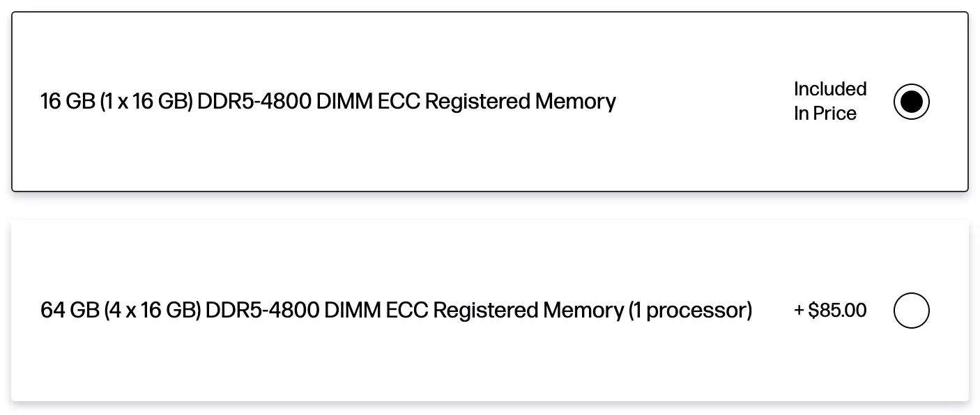Click "16 GB" text starting the first option
The image size is (980, 415).
[x=67, y=102]
